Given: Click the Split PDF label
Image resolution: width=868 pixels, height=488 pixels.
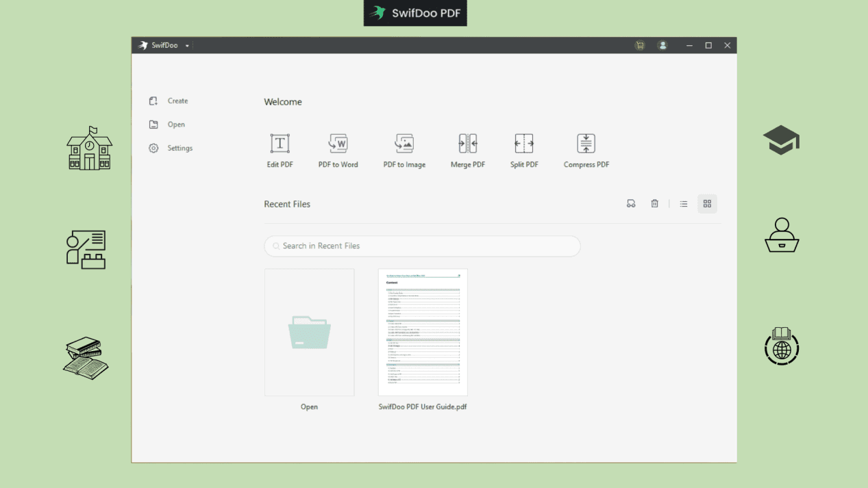Looking at the screenshot, I should coord(524,164).
